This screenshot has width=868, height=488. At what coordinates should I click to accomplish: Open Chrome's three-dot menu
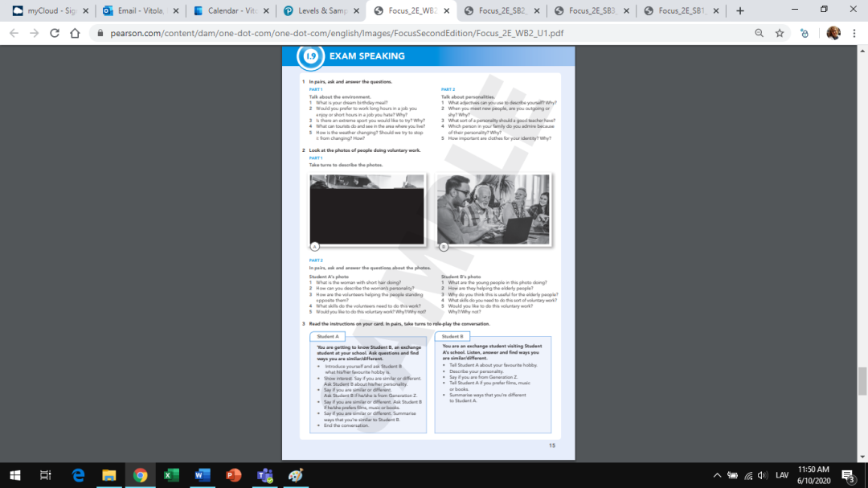click(x=854, y=33)
